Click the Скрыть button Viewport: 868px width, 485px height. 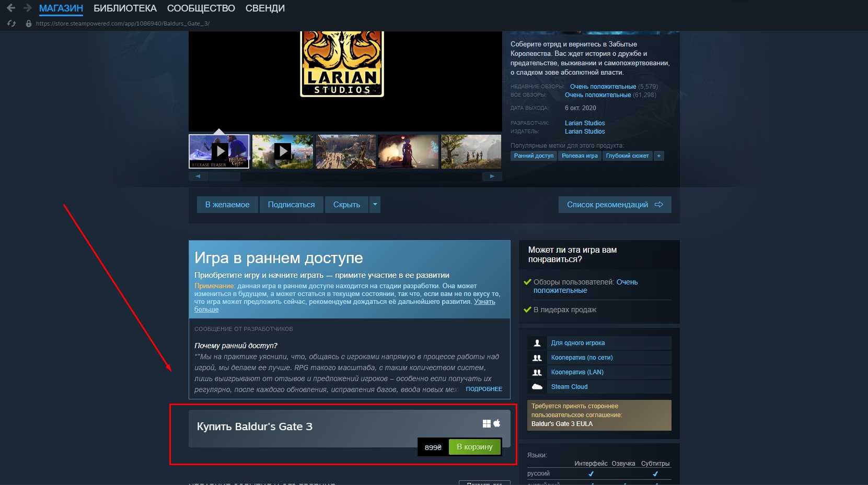(x=346, y=205)
